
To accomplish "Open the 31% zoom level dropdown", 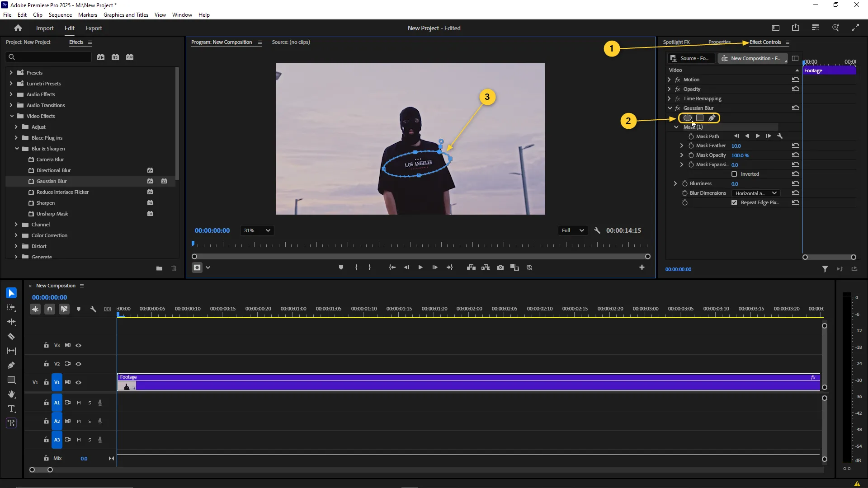I will click(257, 230).
